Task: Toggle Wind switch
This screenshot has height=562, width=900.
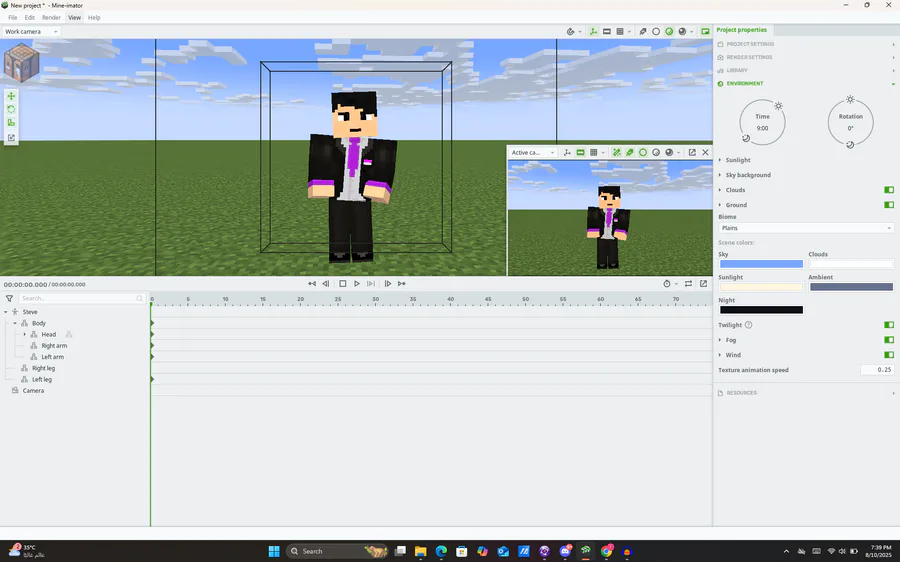Action: click(889, 355)
